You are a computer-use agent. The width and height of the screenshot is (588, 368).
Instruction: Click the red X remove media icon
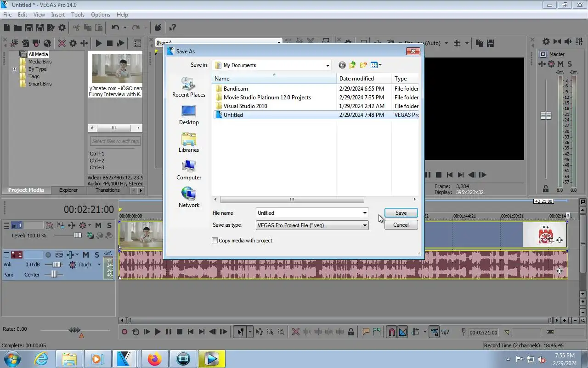(62, 43)
